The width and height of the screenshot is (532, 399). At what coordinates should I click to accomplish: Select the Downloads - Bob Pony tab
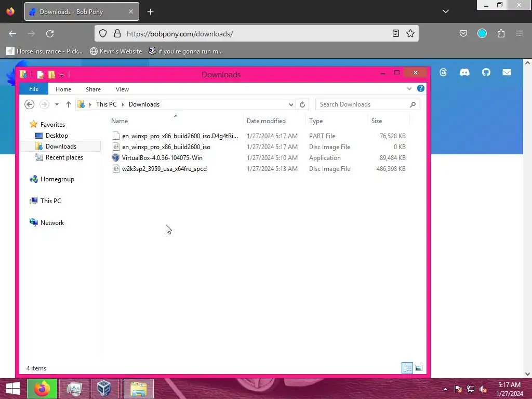82,11
